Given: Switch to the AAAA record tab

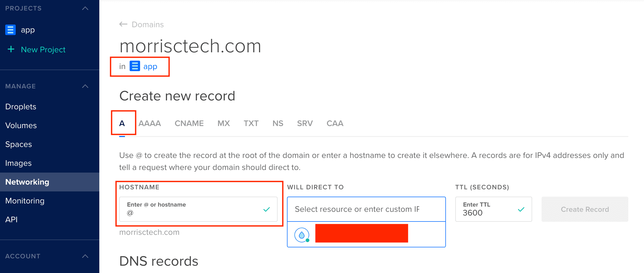Looking at the screenshot, I should pyautogui.click(x=149, y=123).
